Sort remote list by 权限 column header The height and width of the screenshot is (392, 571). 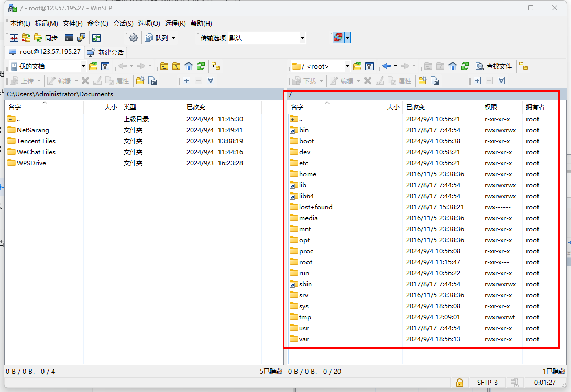tap(501, 107)
